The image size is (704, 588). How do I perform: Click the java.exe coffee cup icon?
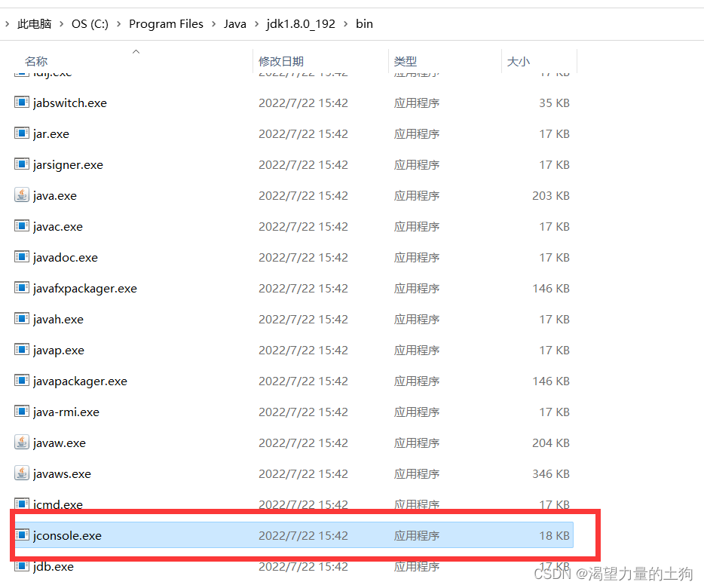22,195
